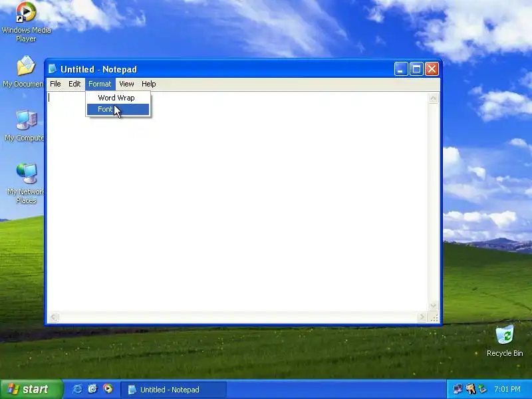The height and width of the screenshot is (399, 532).
Task: Maximize the Notepad window
Action: coord(416,69)
